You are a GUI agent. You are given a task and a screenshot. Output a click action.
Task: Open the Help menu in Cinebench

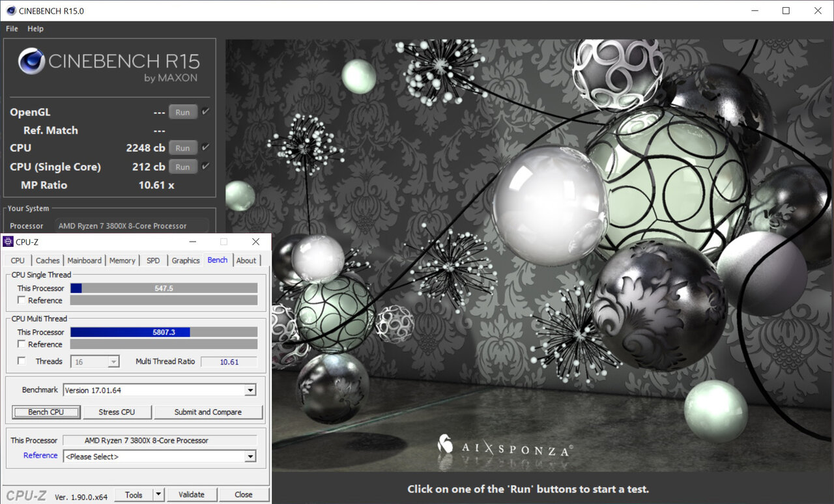[35, 29]
